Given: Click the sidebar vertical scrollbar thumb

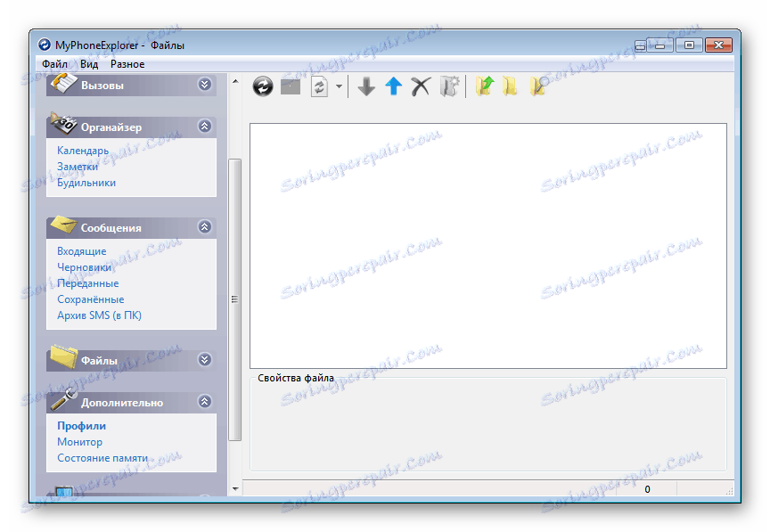Looking at the screenshot, I should pos(235,299).
